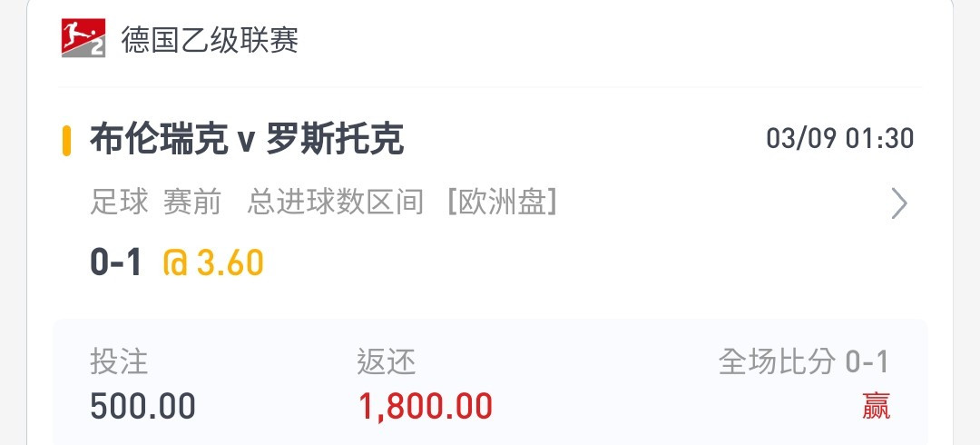This screenshot has height=445, width=980.
Task: Click the @ symbol before odds
Action: point(175,262)
